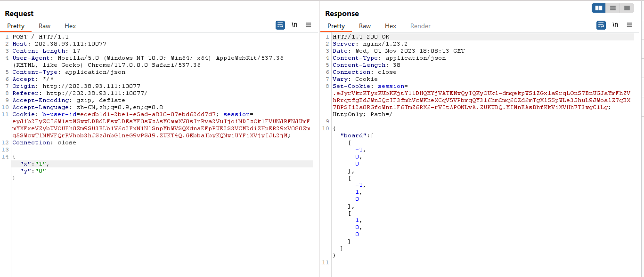Switch to combined single-pane layout
Image resolution: width=644 pixels, height=277 pixels.
click(x=627, y=8)
